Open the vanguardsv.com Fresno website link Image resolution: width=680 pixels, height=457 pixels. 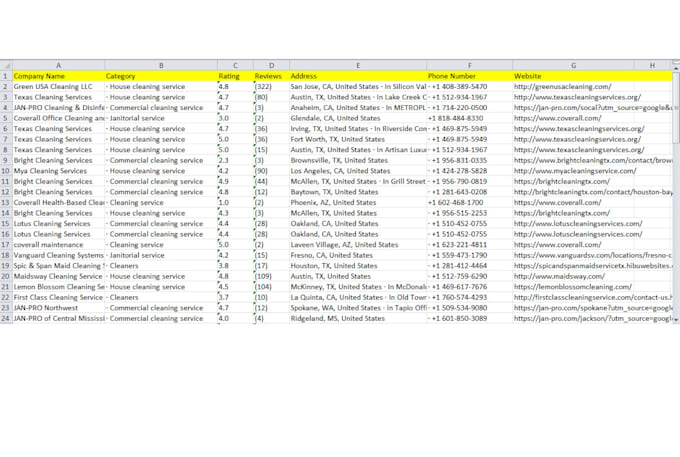pyautogui.click(x=593, y=255)
